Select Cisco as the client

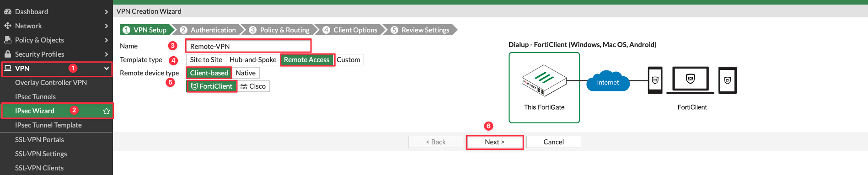click(253, 86)
